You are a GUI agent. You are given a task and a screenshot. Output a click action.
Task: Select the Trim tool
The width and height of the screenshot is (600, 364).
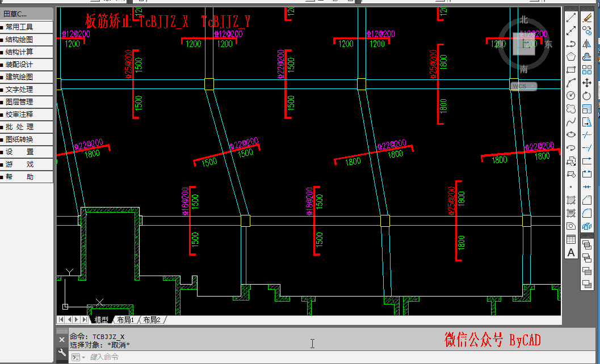587,135
